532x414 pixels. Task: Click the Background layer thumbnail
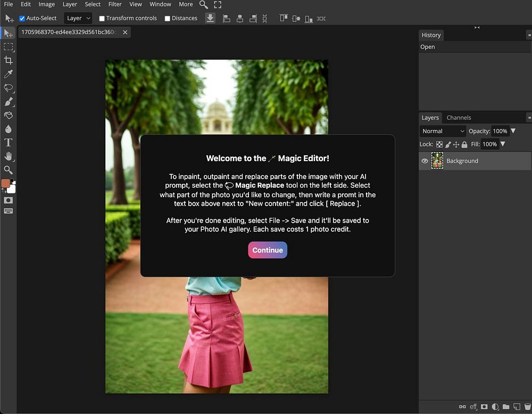(x=437, y=161)
